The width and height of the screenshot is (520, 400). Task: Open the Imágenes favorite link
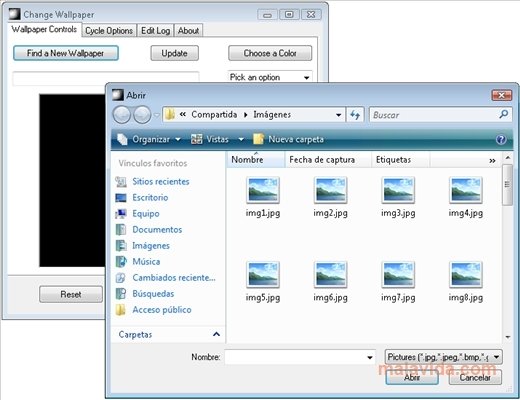(151, 246)
